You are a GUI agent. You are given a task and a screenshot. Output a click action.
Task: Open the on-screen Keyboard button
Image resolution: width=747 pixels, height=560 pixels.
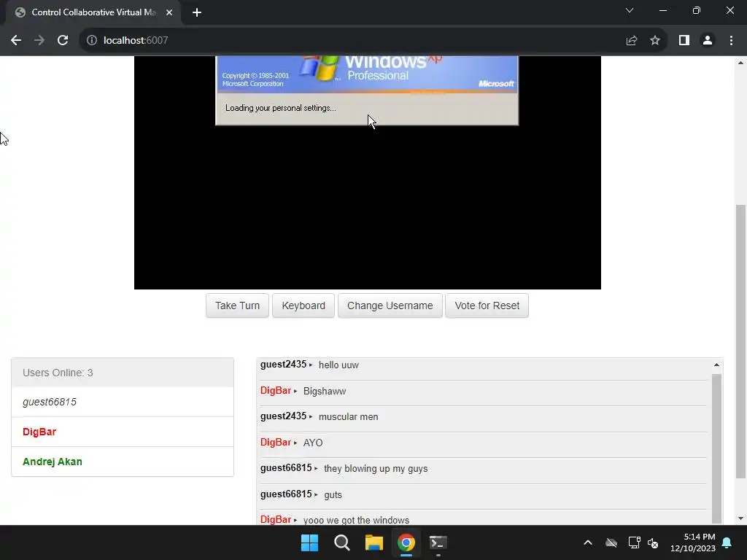point(303,306)
